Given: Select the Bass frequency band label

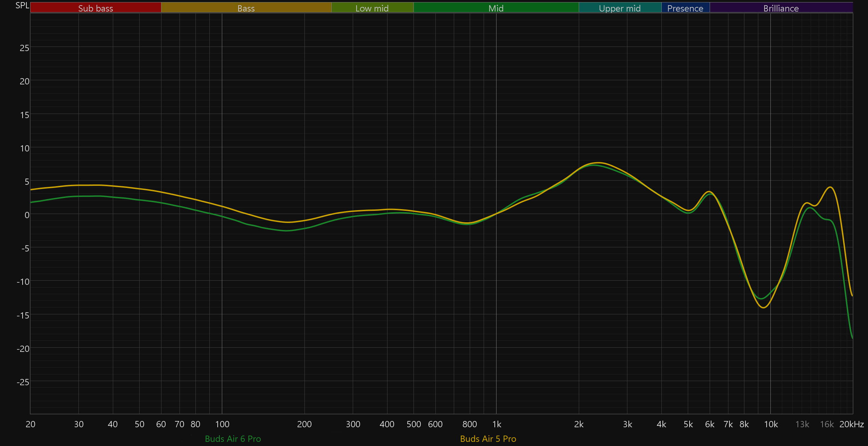Looking at the screenshot, I should 246,8.
